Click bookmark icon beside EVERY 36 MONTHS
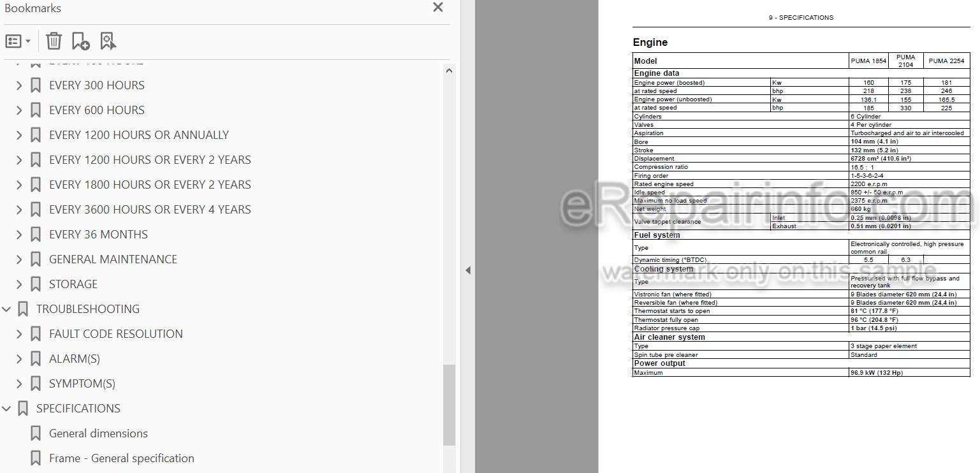 coord(36,235)
